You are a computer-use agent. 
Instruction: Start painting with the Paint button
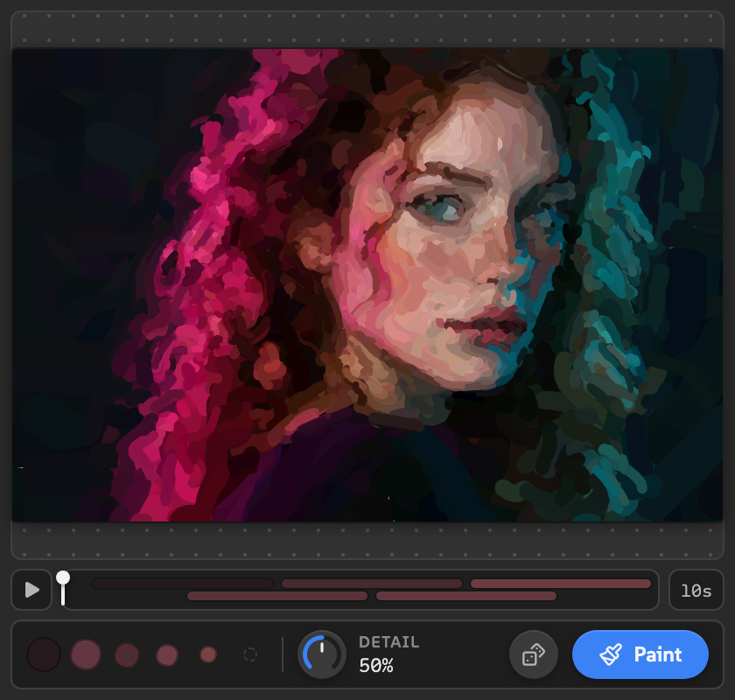(640, 654)
